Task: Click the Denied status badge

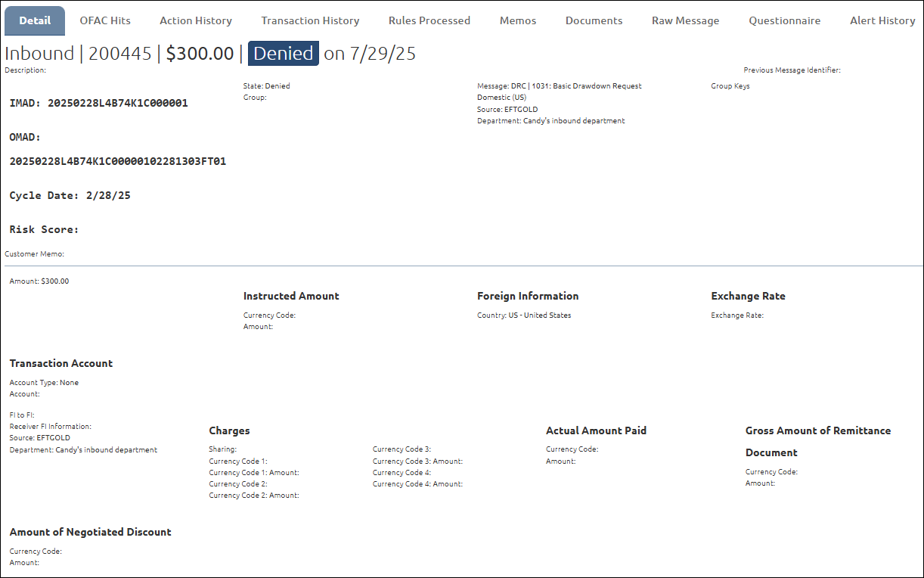Action: [283, 53]
